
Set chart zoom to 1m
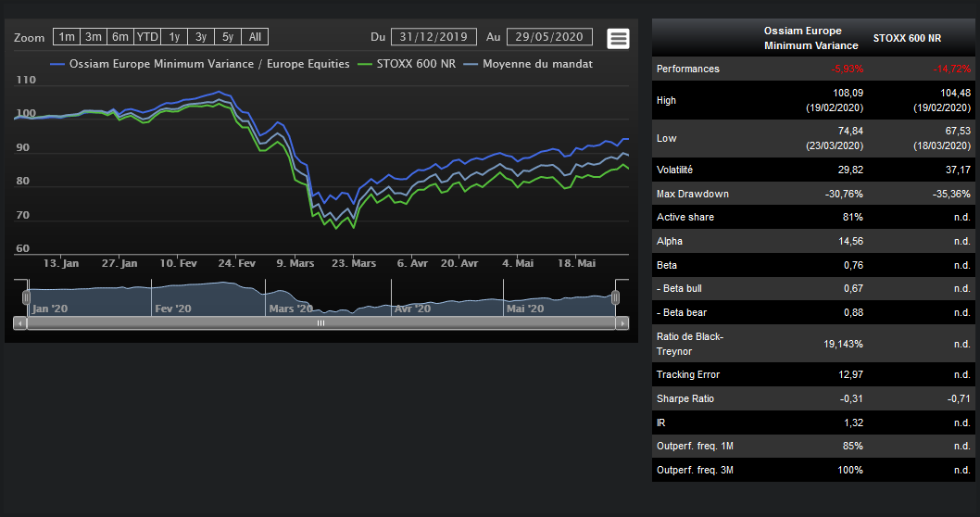coord(67,37)
